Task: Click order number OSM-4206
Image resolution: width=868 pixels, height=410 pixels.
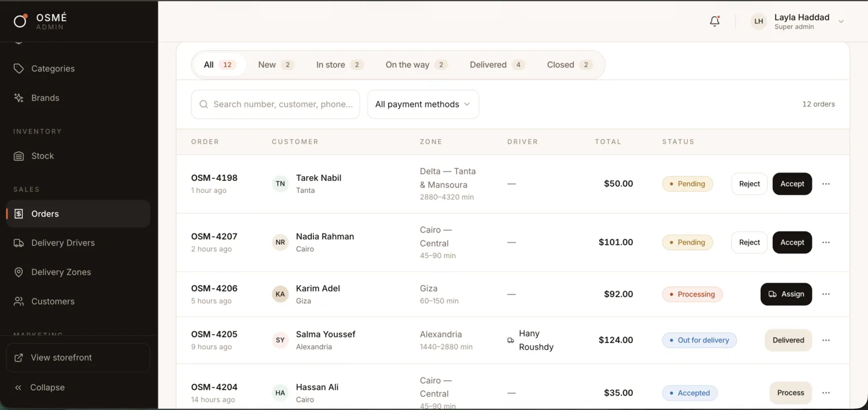Action: [214, 288]
